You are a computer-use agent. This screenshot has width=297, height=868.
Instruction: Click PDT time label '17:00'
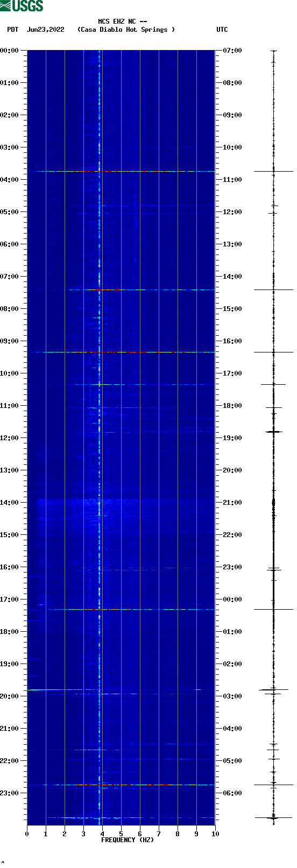[x=10, y=599]
